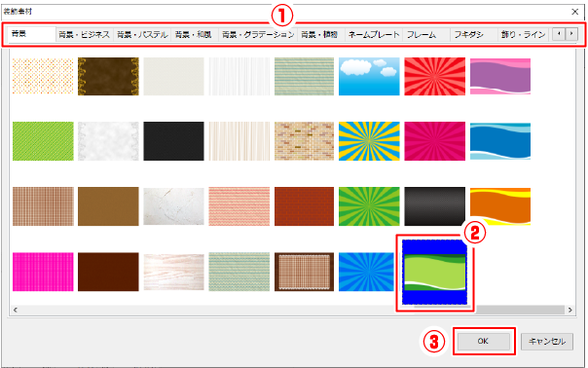Switch to the 飾り・ライン tab
This screenshot has height=368, width=588.
523,35
